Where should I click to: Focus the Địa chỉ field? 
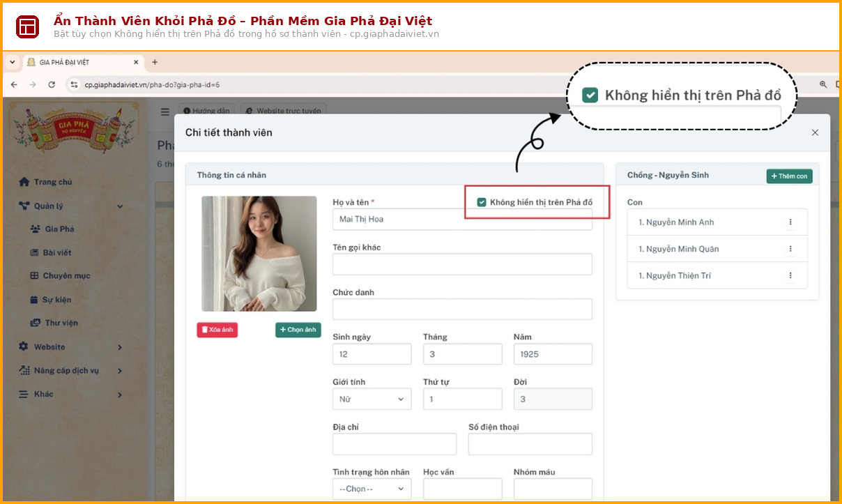(x=395, y=444)
